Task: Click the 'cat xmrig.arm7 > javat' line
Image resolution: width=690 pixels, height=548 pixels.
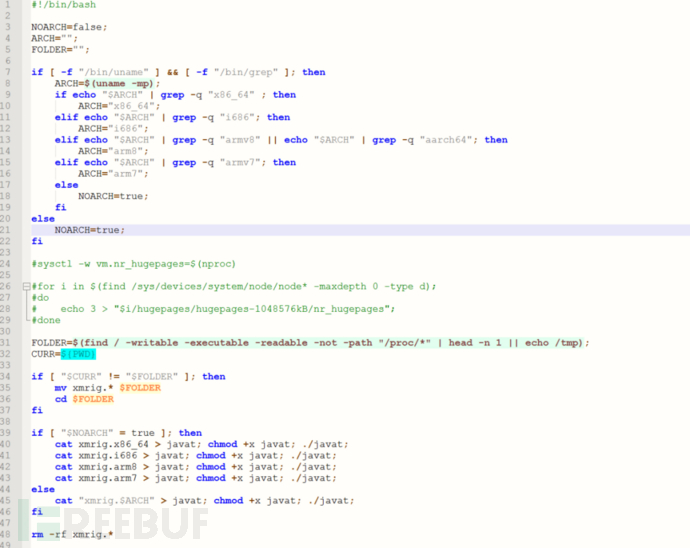Action: coord(196,478)
